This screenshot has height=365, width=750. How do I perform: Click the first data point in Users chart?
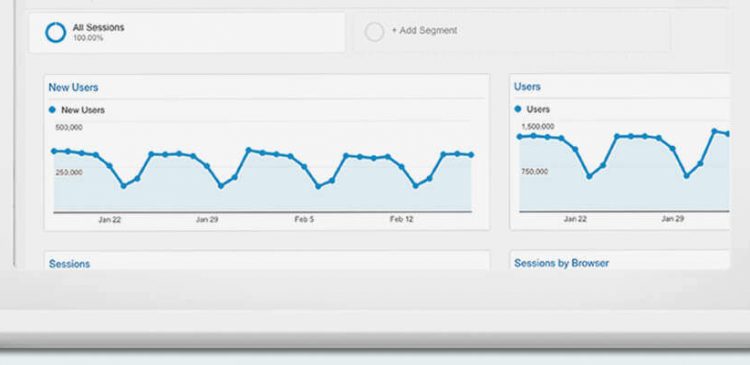pos(520,137)
